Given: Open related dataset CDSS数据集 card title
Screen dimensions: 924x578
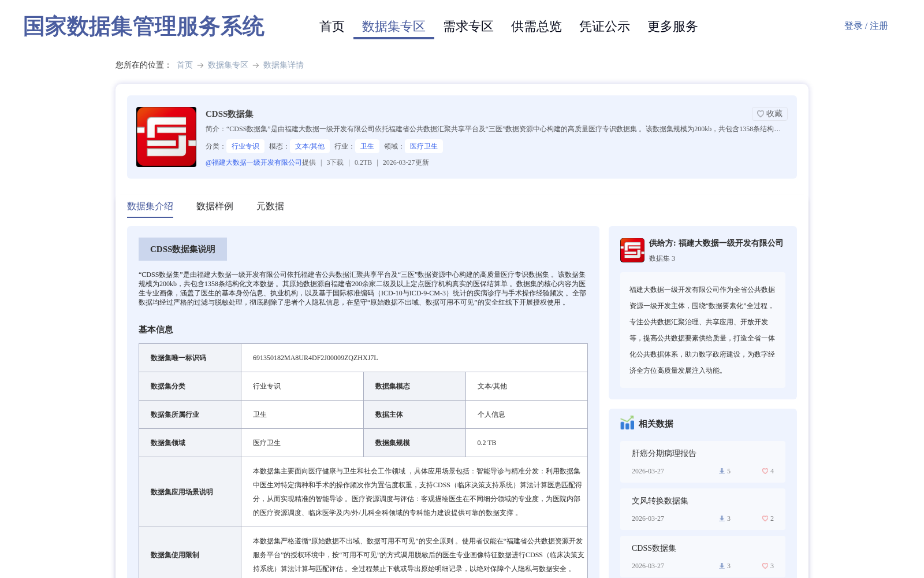Looking at the screenshot, I should click(x=654, y=549).
